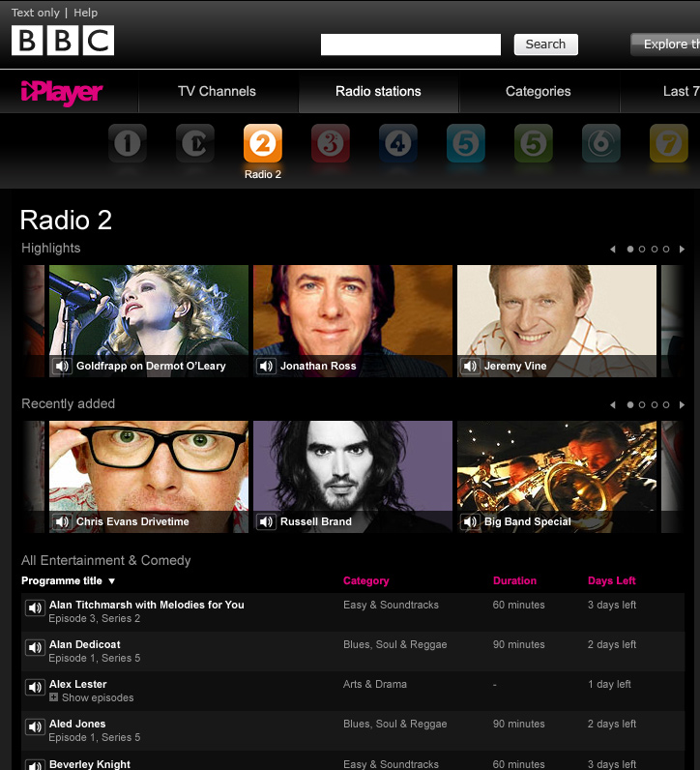Advance Recently added carousel with right arrow
Screen dimensions: 700x770
pos(682,404)
